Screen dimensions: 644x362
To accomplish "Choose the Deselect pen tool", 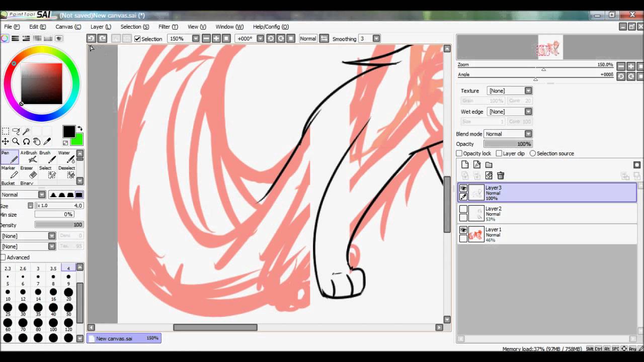I will point(66,172).
